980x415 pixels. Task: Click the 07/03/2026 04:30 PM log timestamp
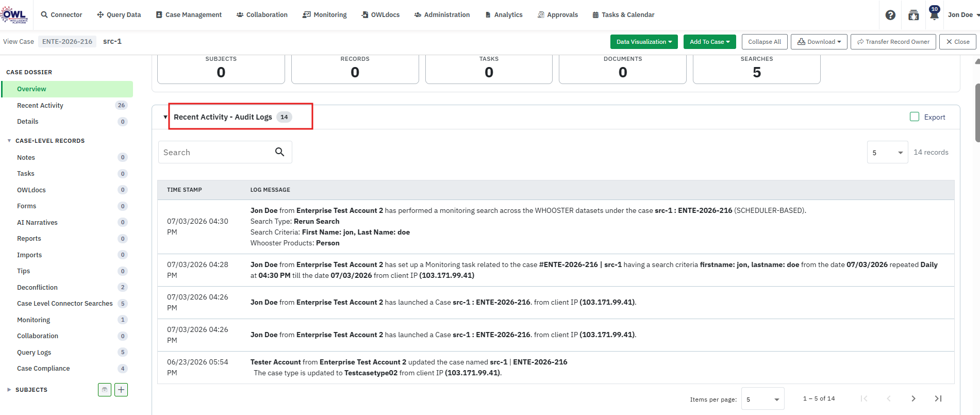click(x=197, y=227)
